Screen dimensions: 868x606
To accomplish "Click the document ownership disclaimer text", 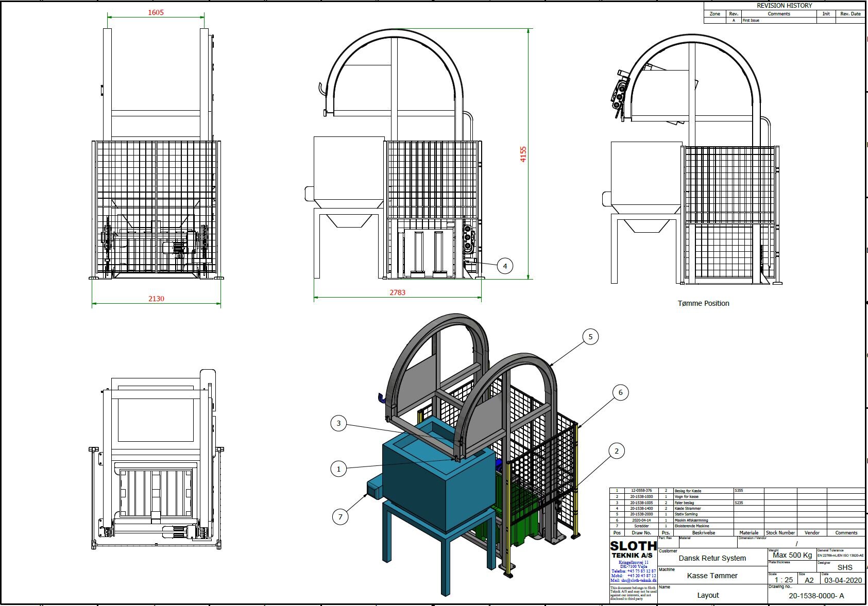I will pyautogui.click(x=633, y=593).
